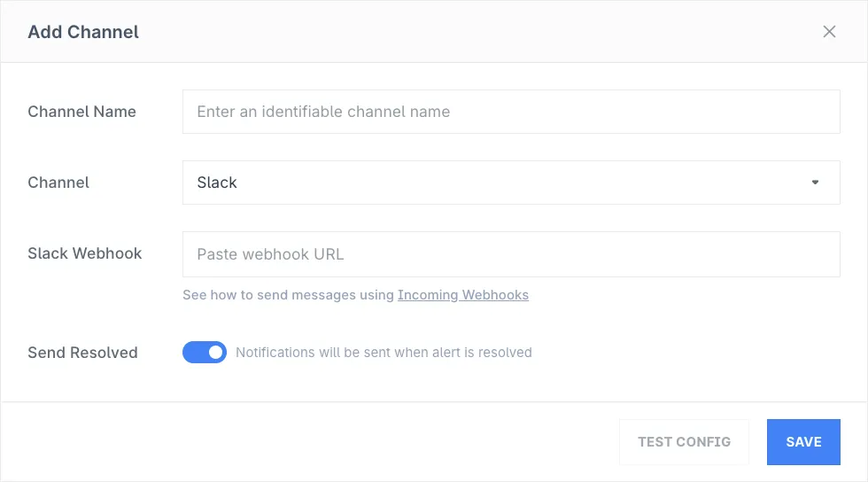Click the "Enter an identifiable channel name" placeholder
The image size is (868, 482).
(x=323, y=112)
